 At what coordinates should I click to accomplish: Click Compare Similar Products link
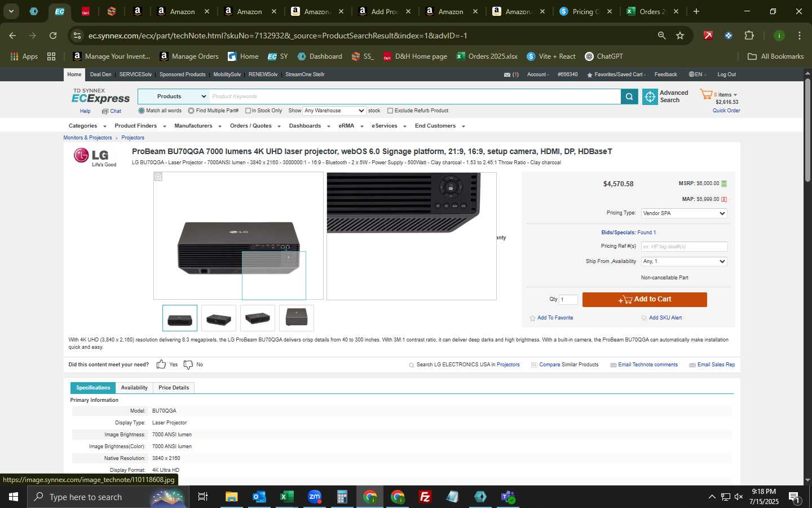click(x=568, y=365)
